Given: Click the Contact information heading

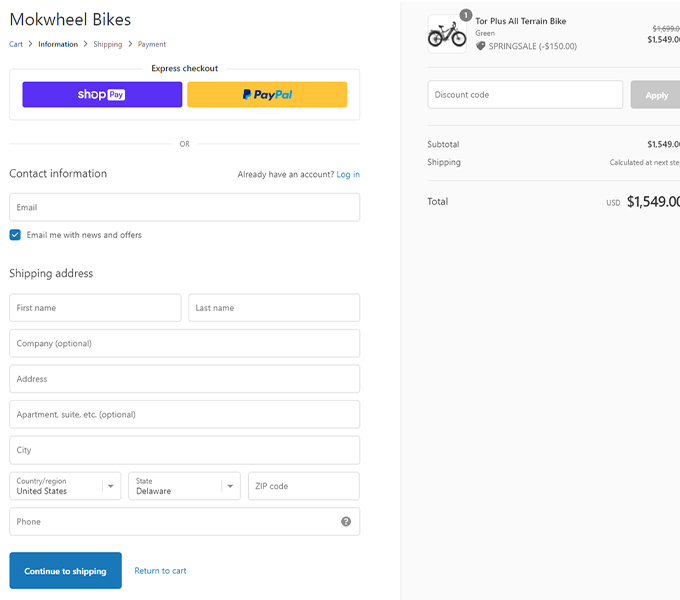Looking at the screenshot, I should pyautogui.click(x=58, y=173).
